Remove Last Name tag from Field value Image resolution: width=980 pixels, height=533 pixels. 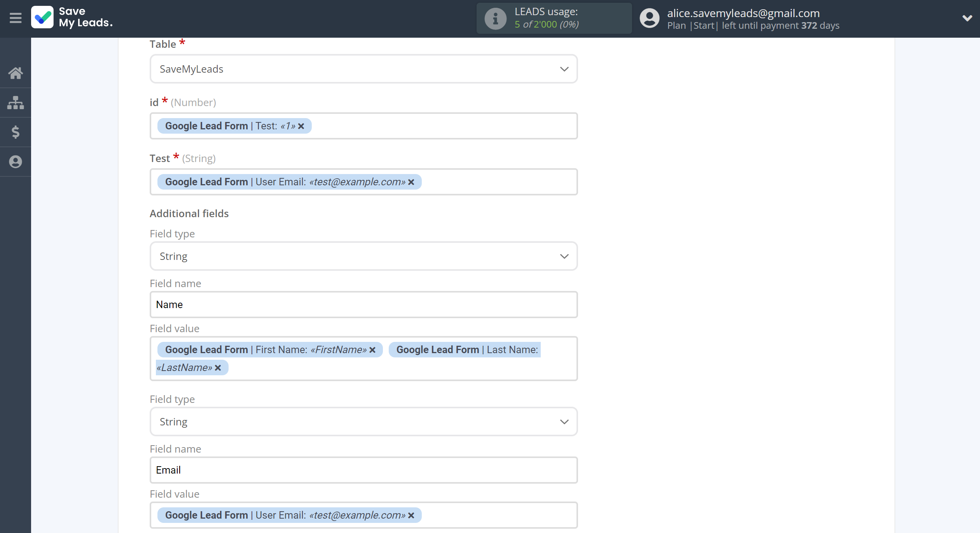click(x=218, y=368)
